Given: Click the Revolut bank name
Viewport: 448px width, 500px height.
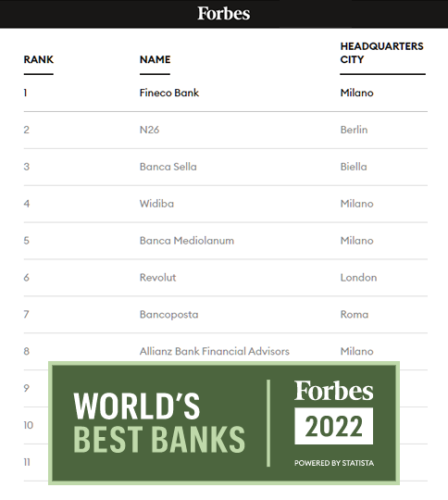Looking at the screenshot, I should pos(158,278).
